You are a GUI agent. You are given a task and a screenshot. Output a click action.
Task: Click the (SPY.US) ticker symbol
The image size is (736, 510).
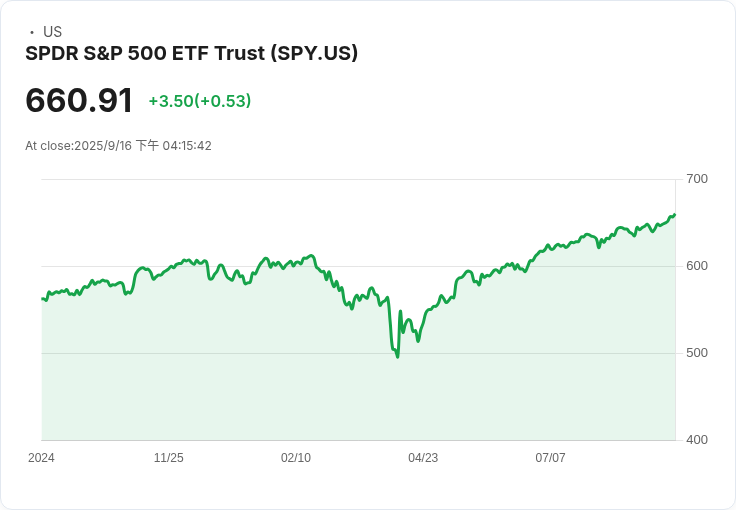(314, 54)
